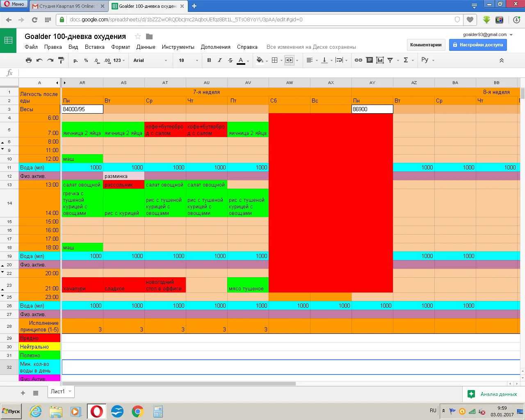The height and width of the screenshot is (420, 525).
Task: Redo the last undone action
Action: pyautogui.click(x=50, y=60)
